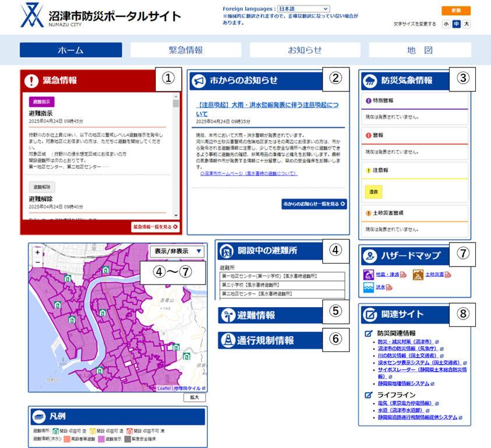Open the Foreign languages dropdown
491x448 pixels.
click(303, 9)
